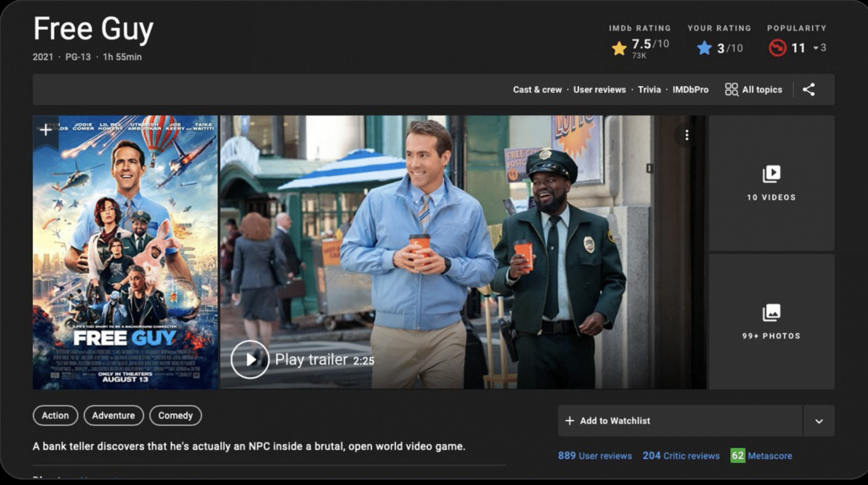Click the PG-13 rating link
Viewport: 868px width, 485px height.
coord(78,57)
